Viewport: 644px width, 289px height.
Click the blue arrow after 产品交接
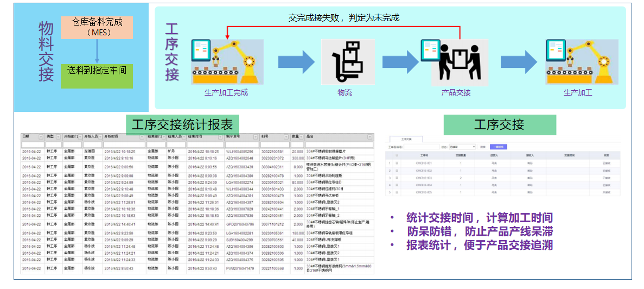[519, 61]
